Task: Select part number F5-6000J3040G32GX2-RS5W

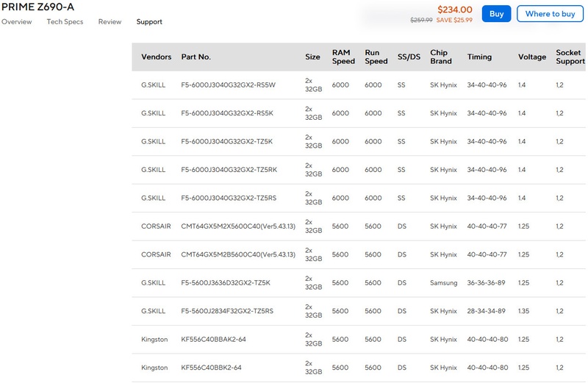Action: [228, 85]
